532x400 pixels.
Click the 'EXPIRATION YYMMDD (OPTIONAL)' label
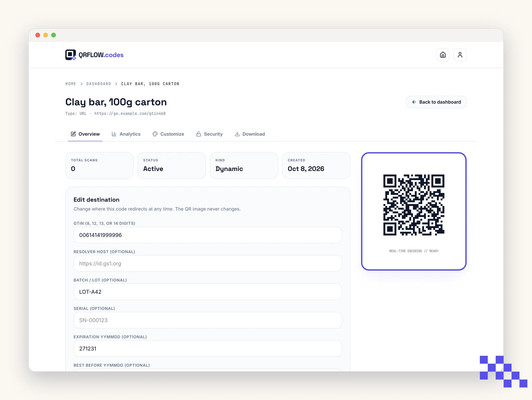click(x=110, y=337)
